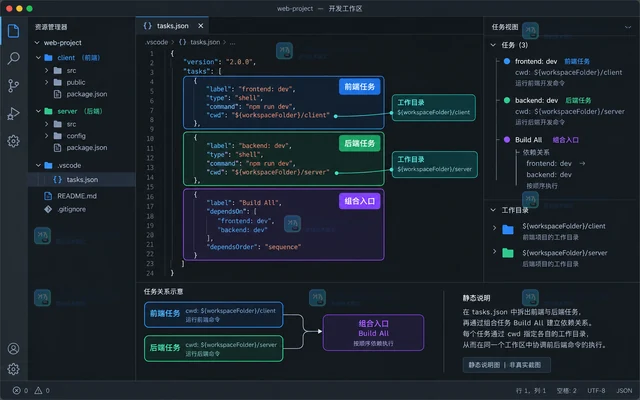The height and width of the screenshot is (400, 640).
Task: Click the .vscode folder icon in explorer
Action: pos(49,165)
